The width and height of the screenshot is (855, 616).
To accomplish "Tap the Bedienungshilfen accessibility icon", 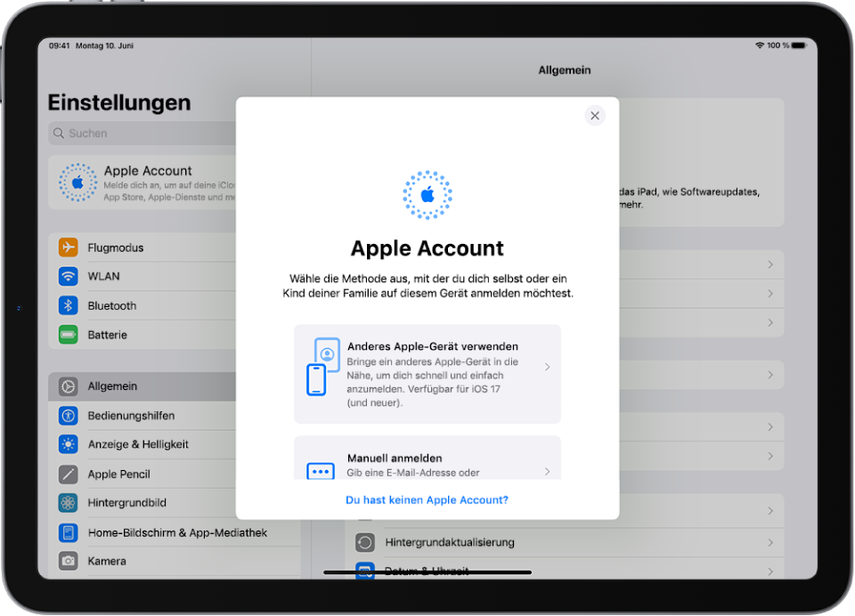I will tap(69, 416).
